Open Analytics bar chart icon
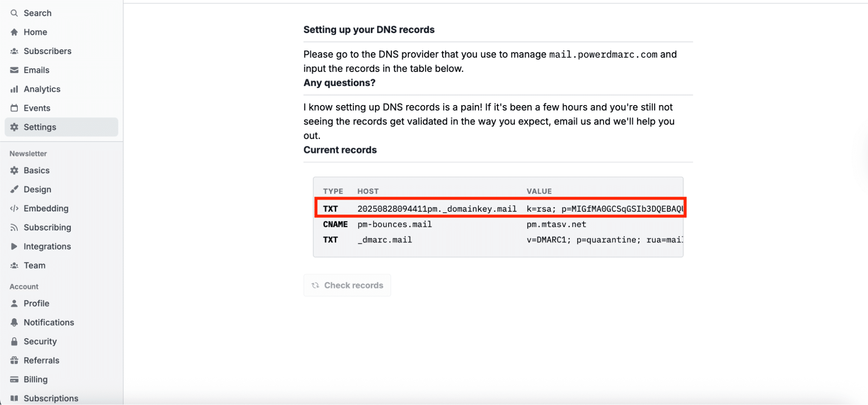 pos(14,89)
